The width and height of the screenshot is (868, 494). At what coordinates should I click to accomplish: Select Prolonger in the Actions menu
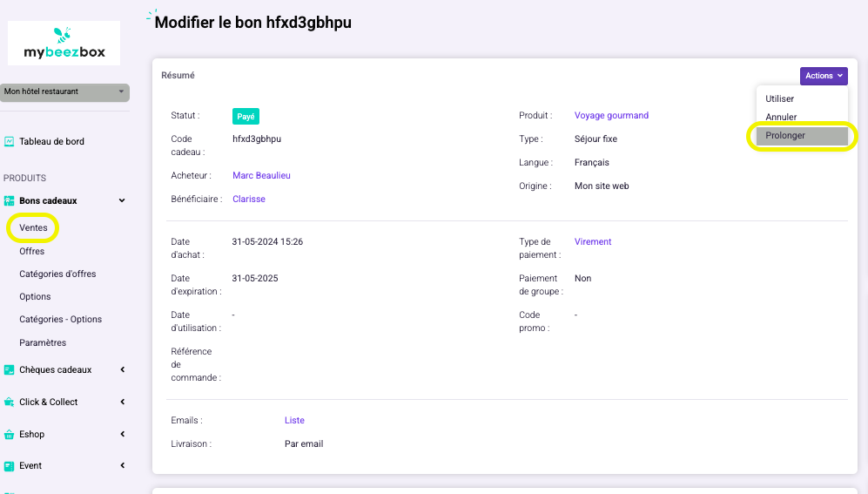pos(802,136)
